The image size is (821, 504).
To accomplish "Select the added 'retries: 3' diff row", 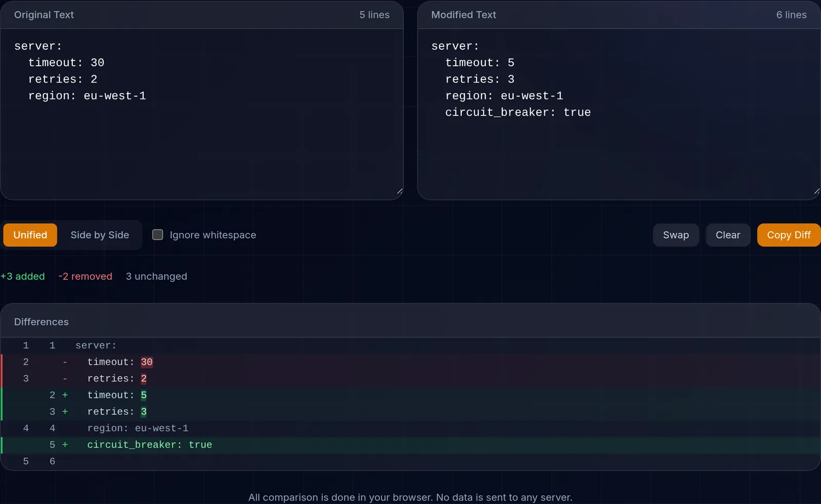I will coord(411,412).
